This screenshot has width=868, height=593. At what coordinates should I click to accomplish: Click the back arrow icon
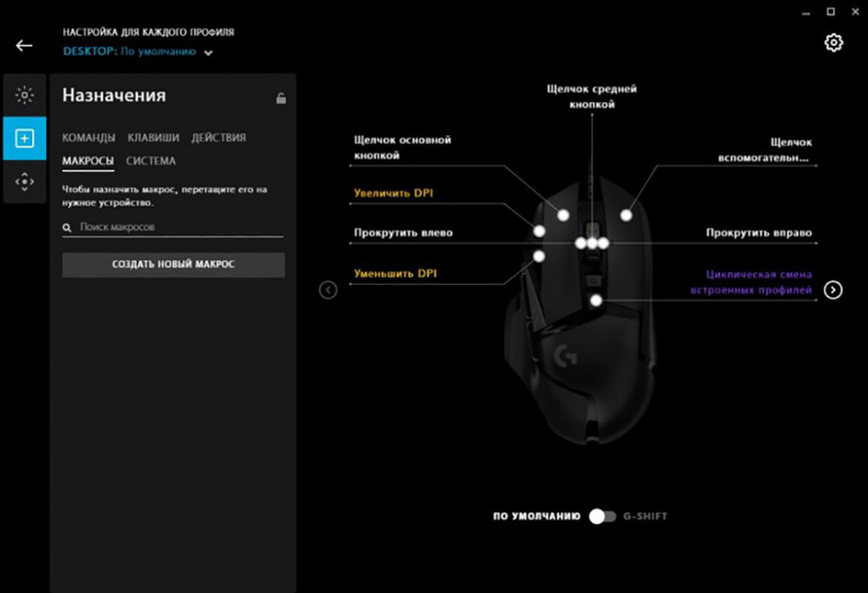point(24,46)
